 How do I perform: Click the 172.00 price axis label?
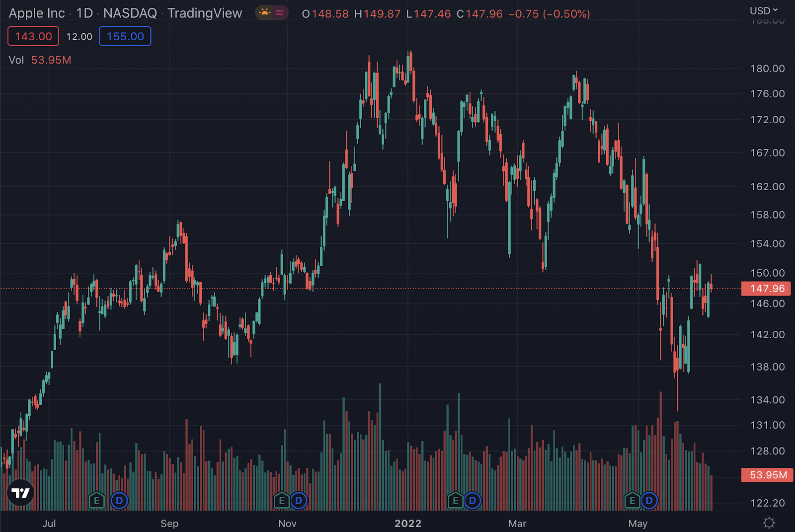768,120
